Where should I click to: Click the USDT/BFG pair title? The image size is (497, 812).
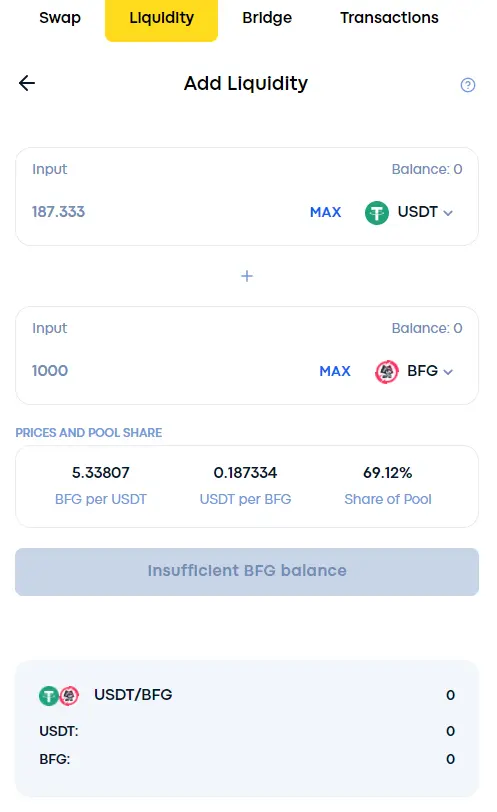coord(133,694)
